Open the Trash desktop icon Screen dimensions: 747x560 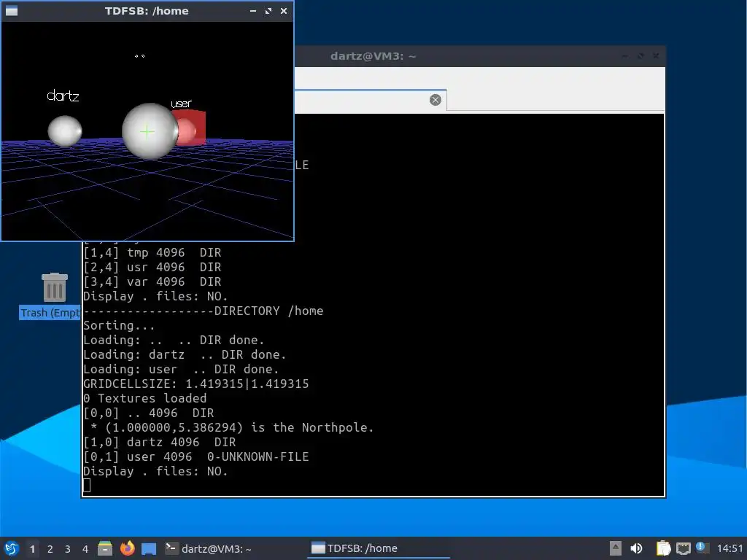point(54,295)
